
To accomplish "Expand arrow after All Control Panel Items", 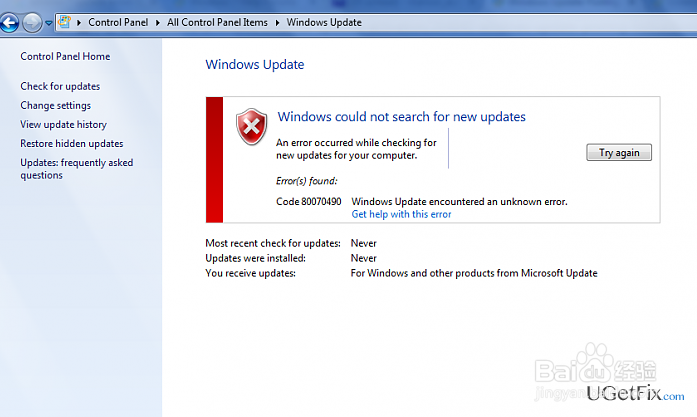I will [x=277, y=23].
